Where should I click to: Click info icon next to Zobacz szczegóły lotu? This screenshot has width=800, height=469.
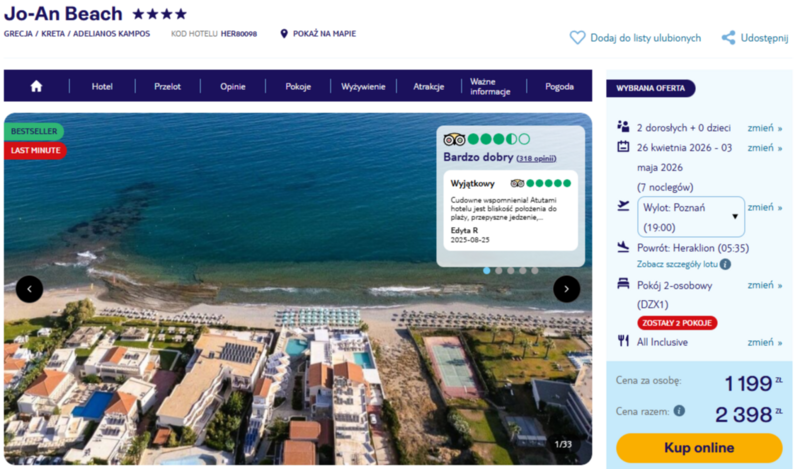coord(725,264)
